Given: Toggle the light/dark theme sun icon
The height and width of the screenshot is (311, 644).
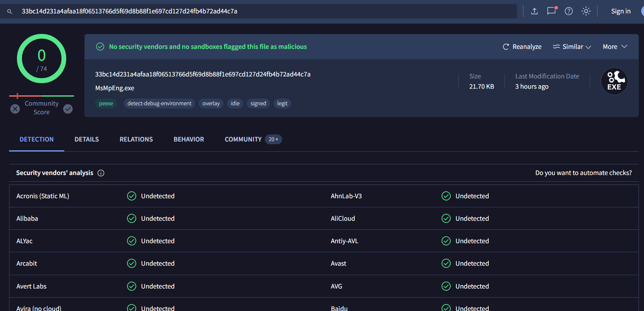Looking at the screenshot, I should [586, 11].
